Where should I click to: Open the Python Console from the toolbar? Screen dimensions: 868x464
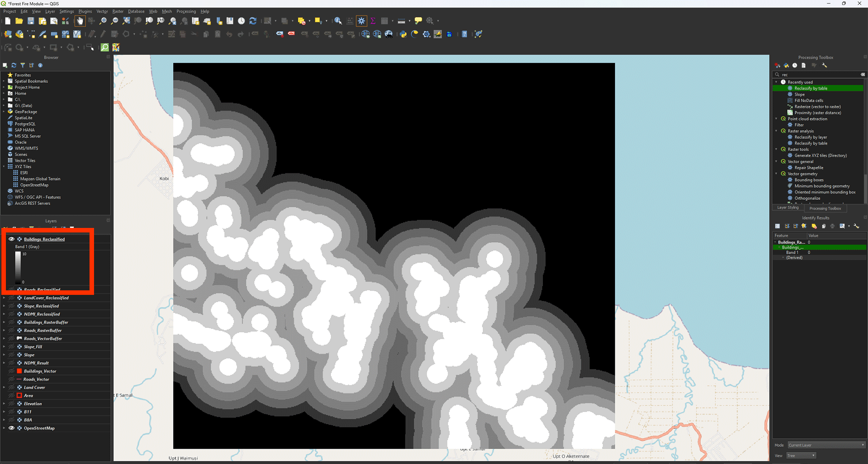coord(403,34)
